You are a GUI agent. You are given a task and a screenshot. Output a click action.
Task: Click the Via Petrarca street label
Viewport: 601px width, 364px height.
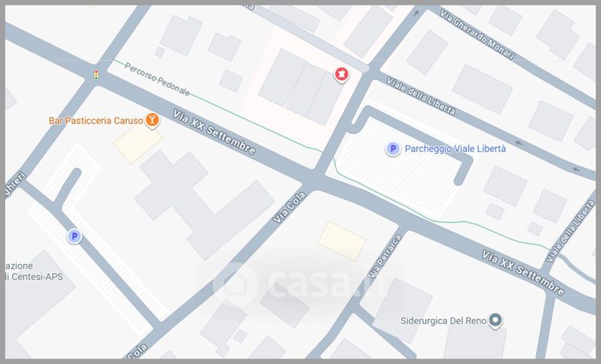point(385,257)
